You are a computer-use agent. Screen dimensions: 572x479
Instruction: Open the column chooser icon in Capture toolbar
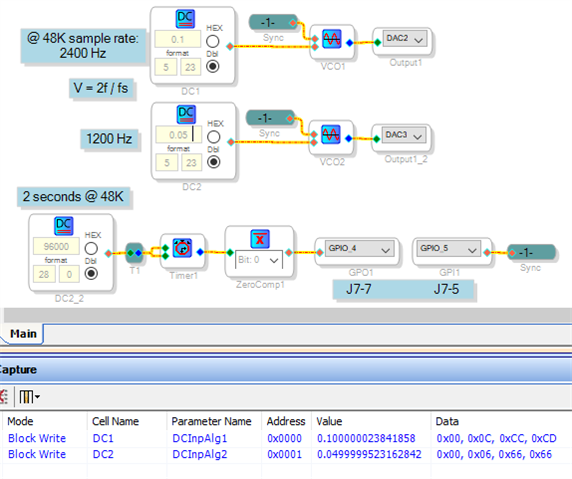[29, 397]
